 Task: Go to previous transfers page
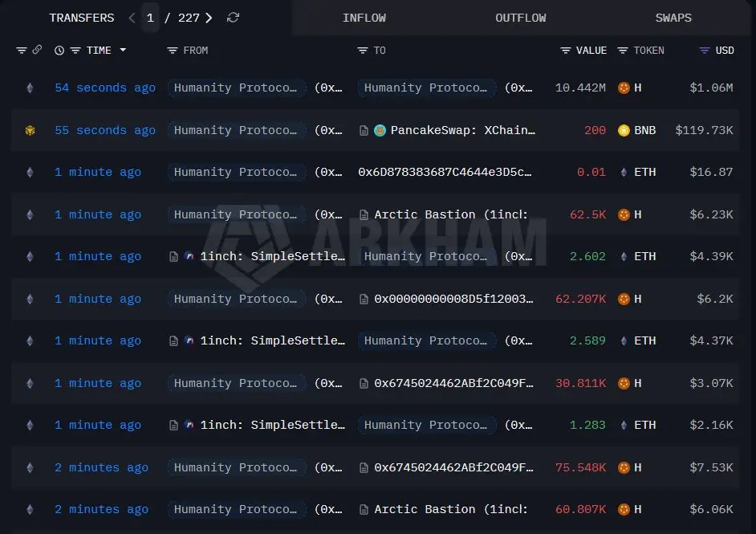pos(132,18)
